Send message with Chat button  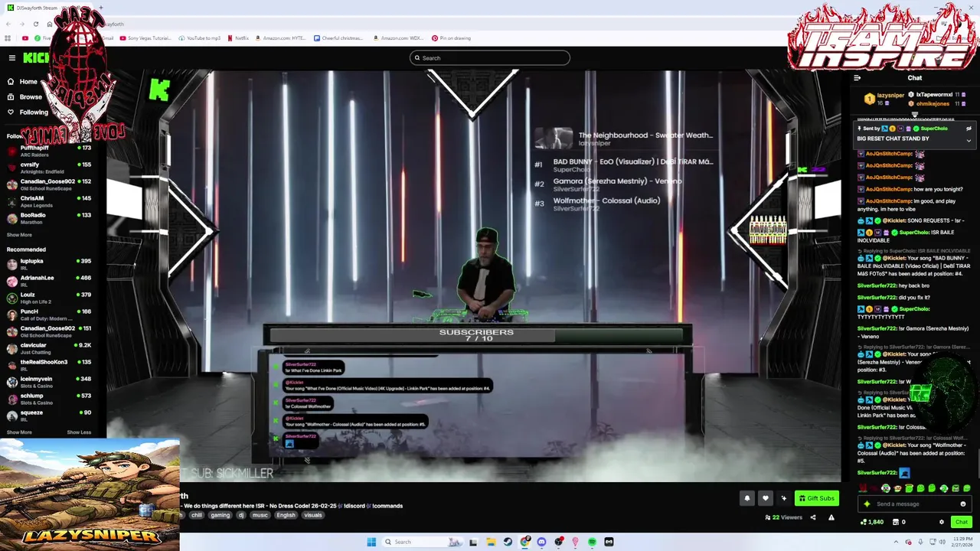[962, 522]
